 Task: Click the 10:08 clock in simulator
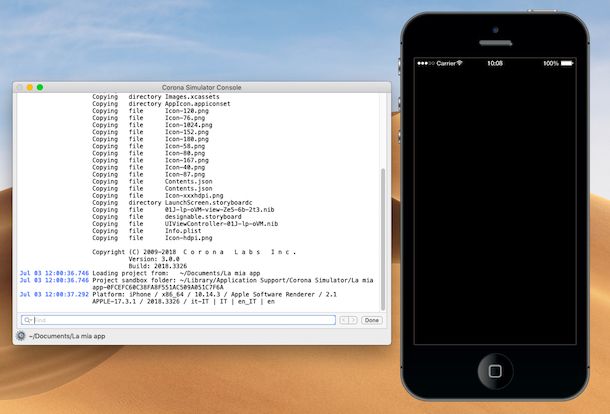coord(495,63)
